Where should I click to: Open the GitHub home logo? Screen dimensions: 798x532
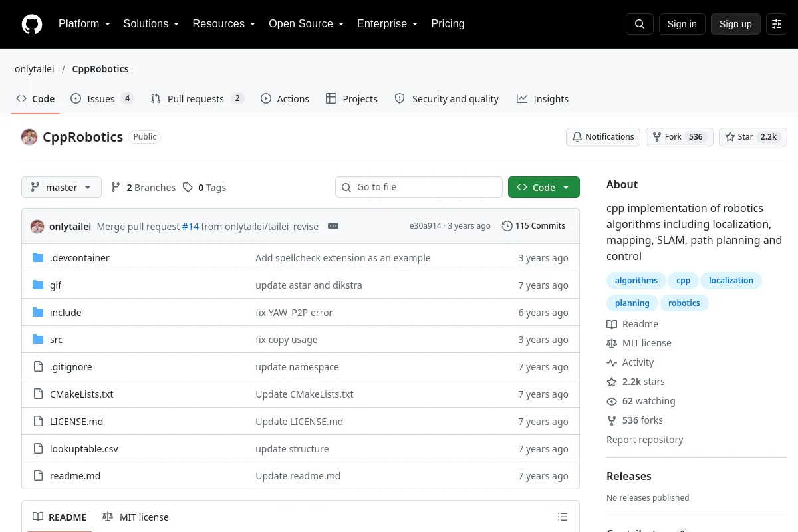[32, 24]
